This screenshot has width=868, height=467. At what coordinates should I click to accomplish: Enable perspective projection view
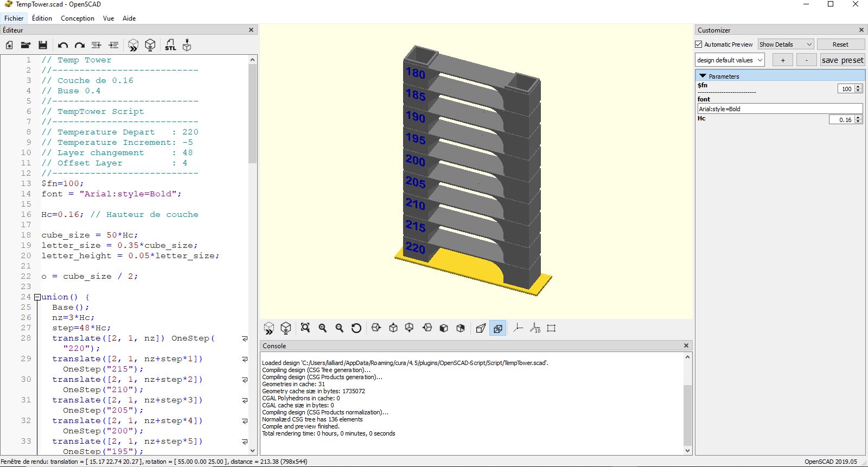point(481,328)
